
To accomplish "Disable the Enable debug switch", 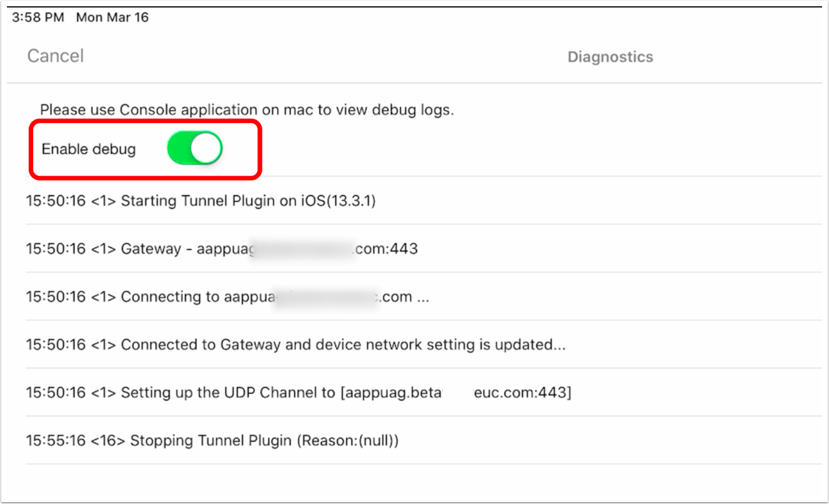I will click(x=194, y=149).
